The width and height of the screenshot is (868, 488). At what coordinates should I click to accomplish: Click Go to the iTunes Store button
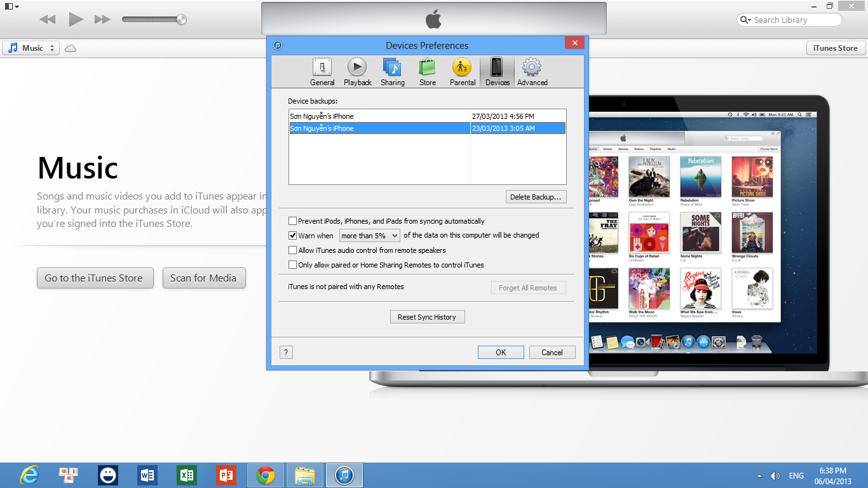pos(95,278)
